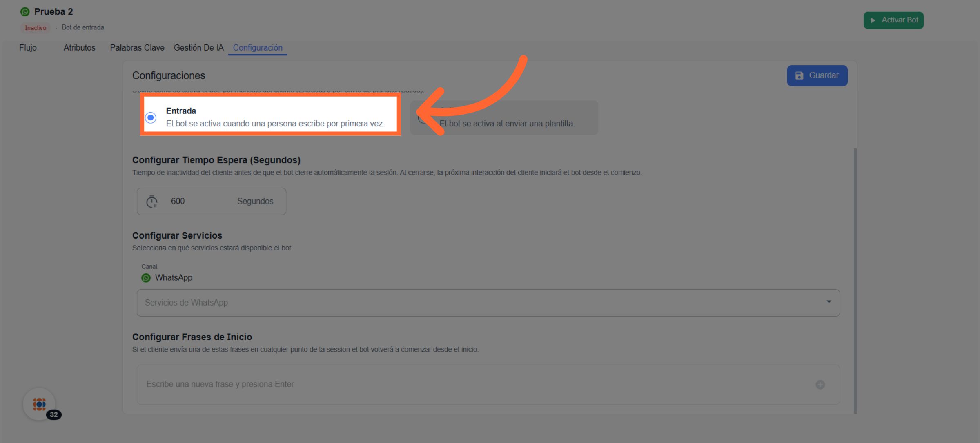Image resolution: width=980 pixels, height=443 pixels.
Task: Expand the Servicios de WhatsApp dropdown arrow
Action: click(x=829, y=302)
